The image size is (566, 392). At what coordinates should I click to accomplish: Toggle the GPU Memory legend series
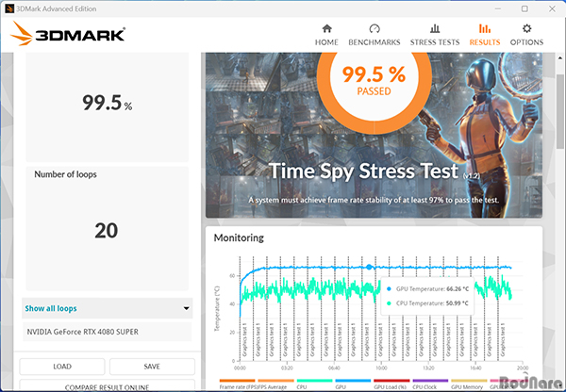[469, 384]
